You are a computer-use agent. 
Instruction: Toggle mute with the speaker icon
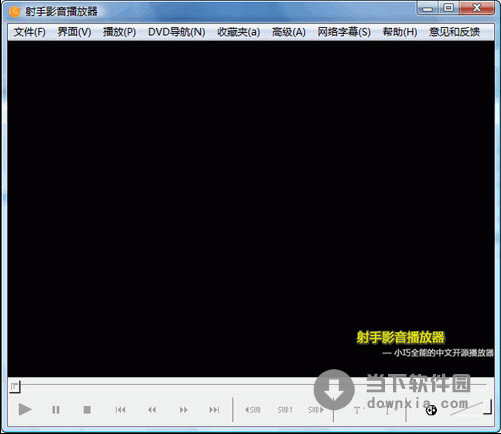click(431, 410)
